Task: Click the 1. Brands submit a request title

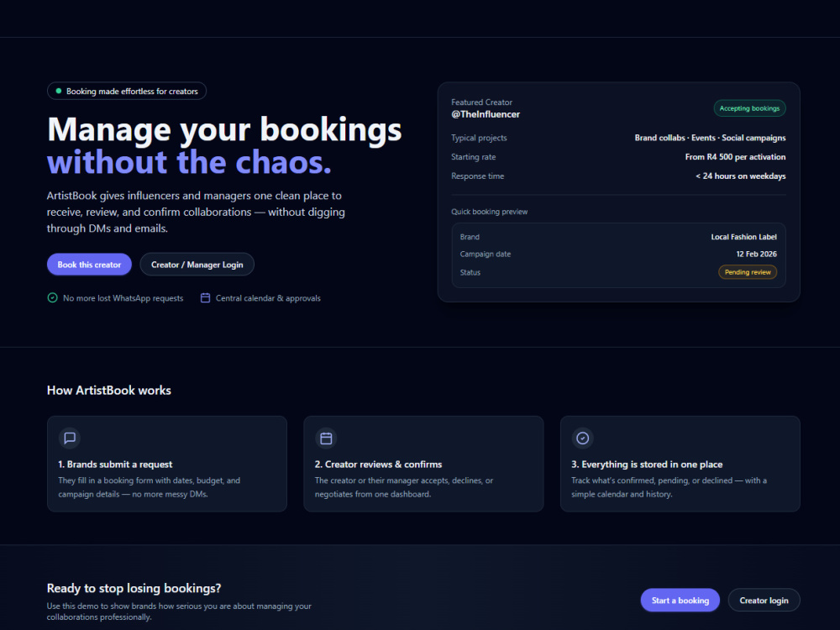Action: click(x=115, y=465)
